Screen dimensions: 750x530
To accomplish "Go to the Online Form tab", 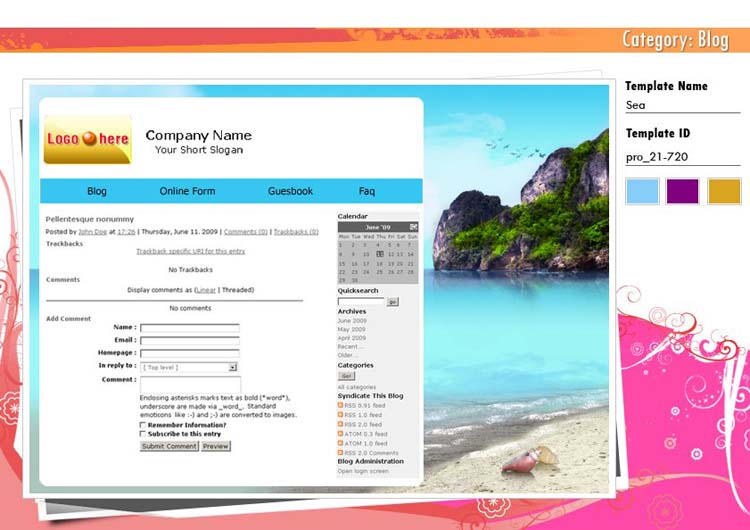I will point(187,191).
